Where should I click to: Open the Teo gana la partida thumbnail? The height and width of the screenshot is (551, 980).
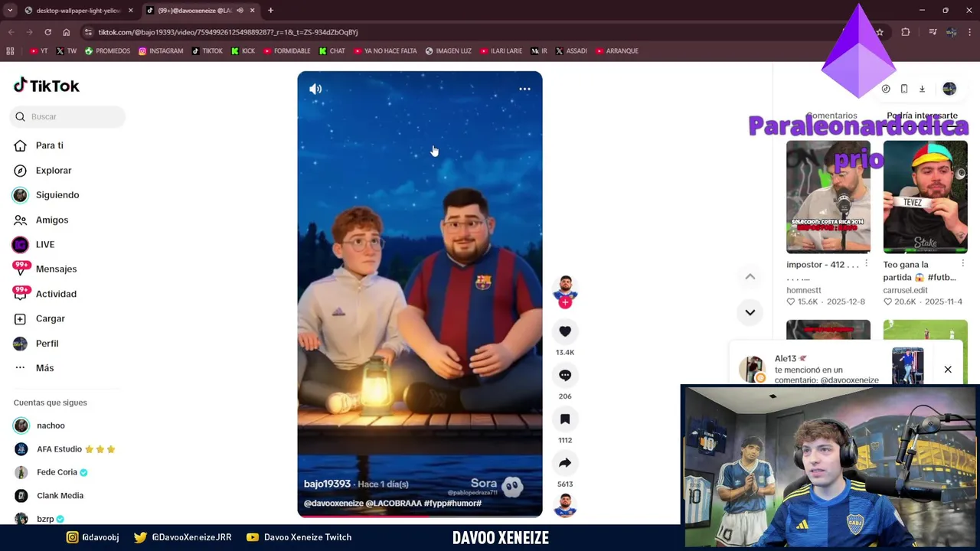click(x=925, y=197)
